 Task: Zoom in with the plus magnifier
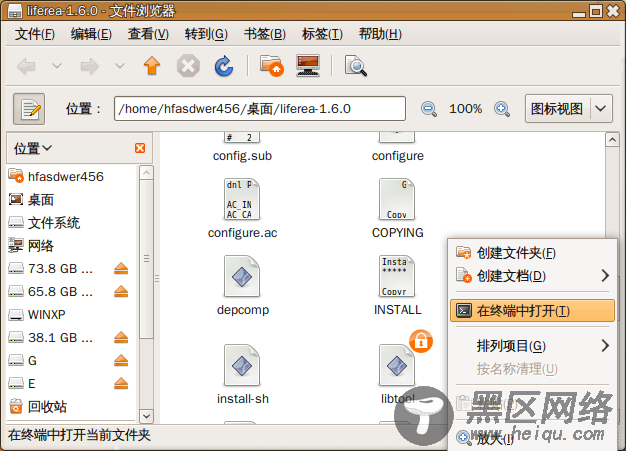point(502,109)
